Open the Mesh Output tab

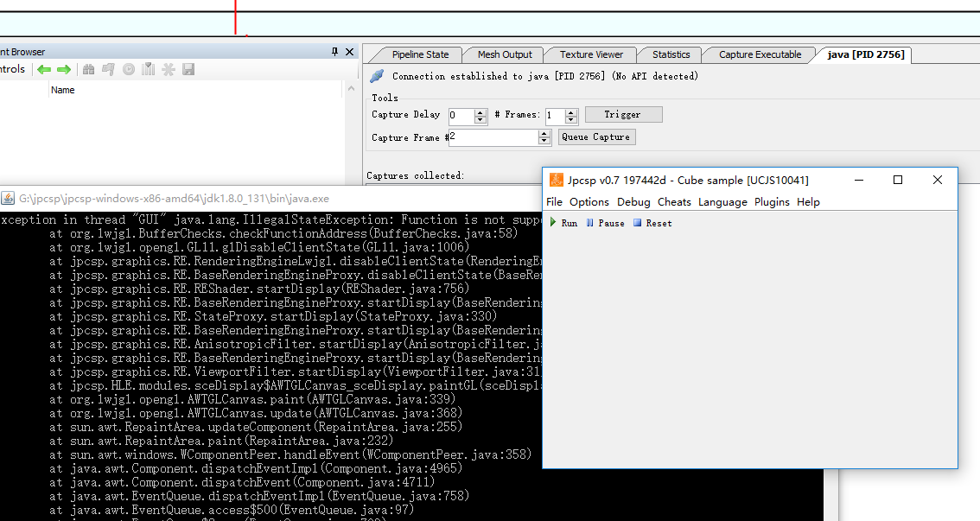(505, 54)
